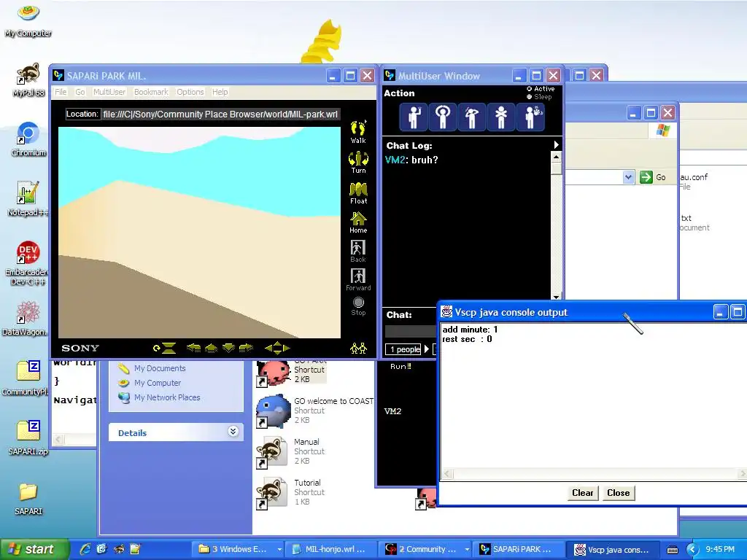The width and height of the screenshot is (747, 560).
Task: Open MyPal 68 desktop shortcut
Action: (x=28, y=79)
